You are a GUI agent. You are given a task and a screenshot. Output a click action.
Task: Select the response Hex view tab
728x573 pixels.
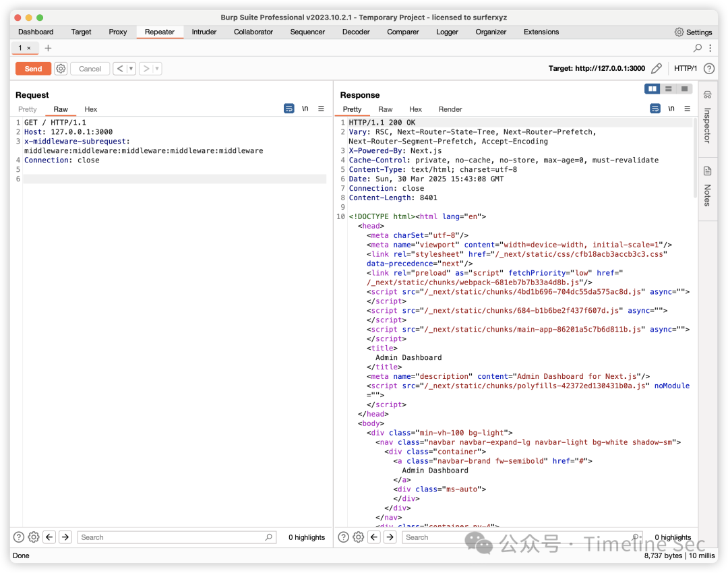pyautogui.click(x=415, y=109)
